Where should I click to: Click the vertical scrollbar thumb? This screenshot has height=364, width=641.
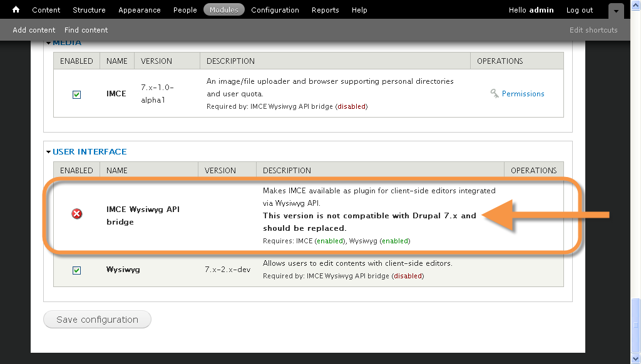[x=635, y=325]
